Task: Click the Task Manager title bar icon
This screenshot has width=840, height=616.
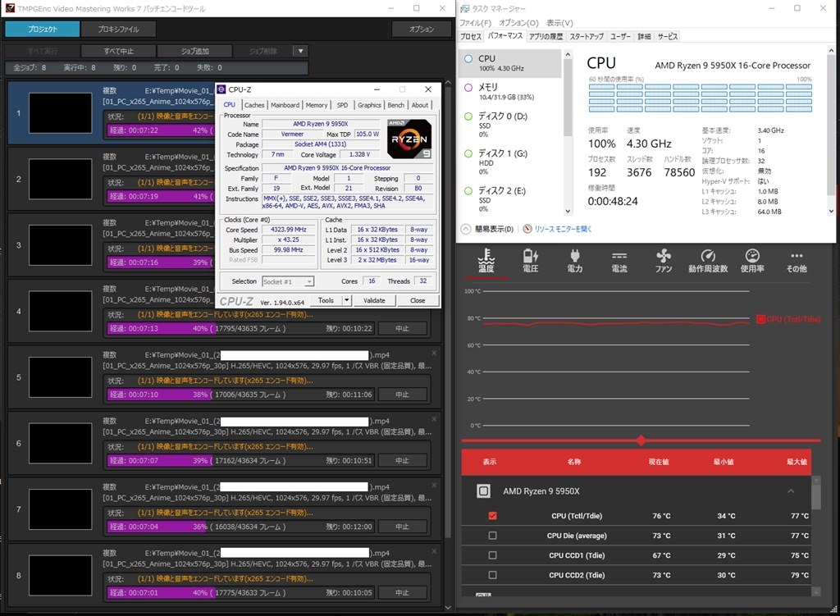Action: pyautogui.click(x=464, y=8)
